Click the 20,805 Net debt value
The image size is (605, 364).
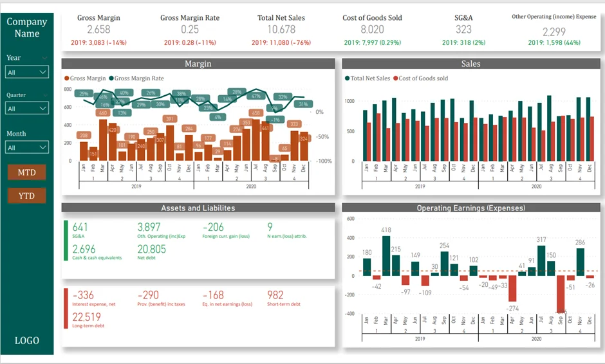(x=152, y=249)
